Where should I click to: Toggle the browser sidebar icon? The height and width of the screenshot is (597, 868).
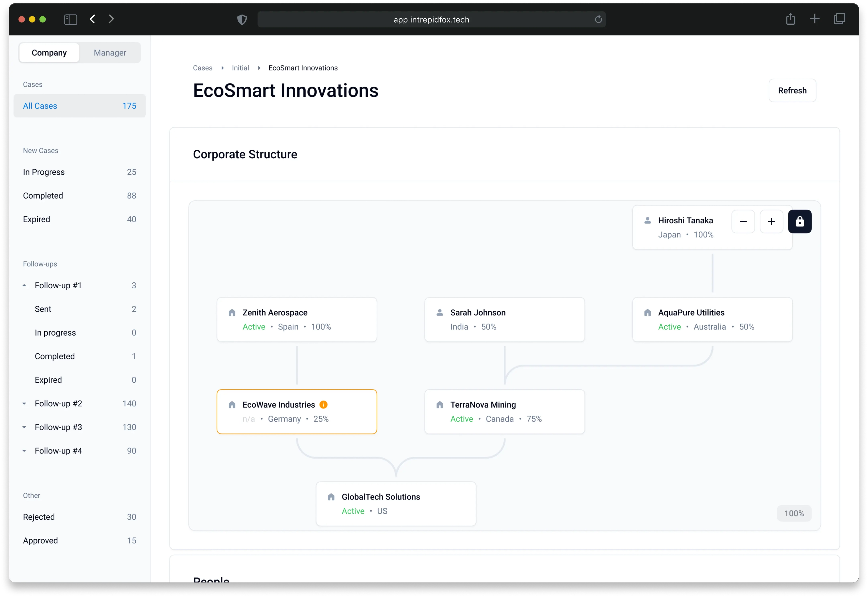(70, 19)
